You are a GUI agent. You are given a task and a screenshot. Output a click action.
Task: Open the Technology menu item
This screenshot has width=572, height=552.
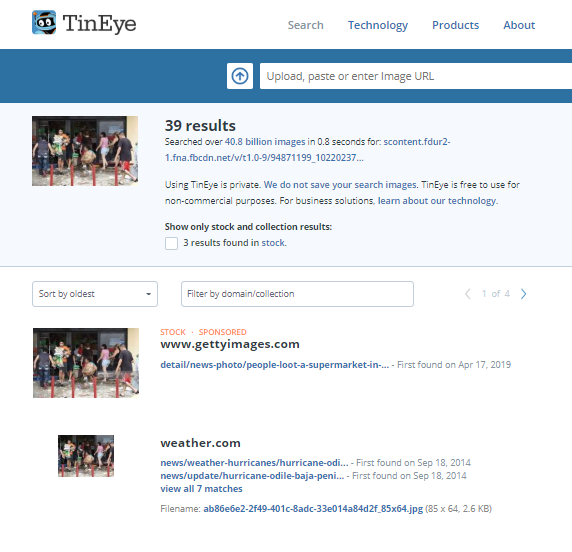click(378, 25)
